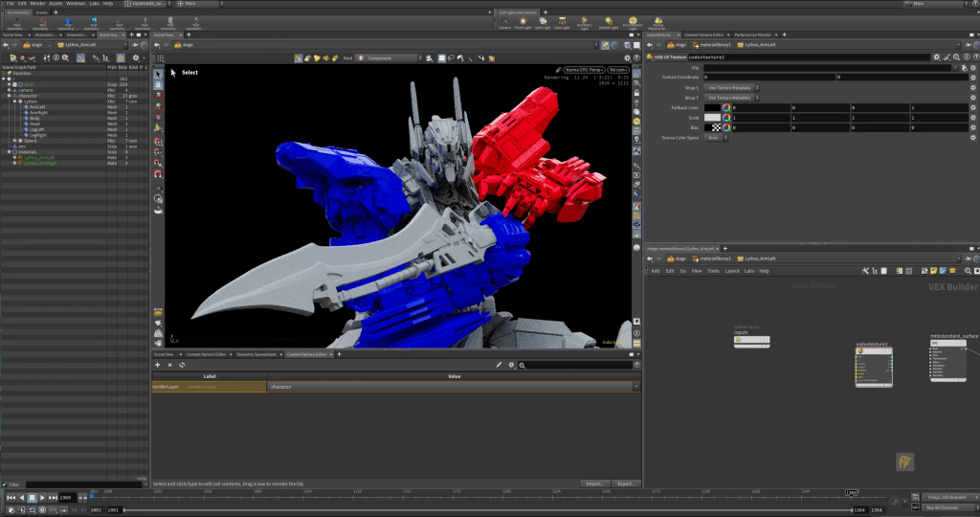Expand the character prim in tree
Viewport: 980px width, 517px height.
click(x=10, y=96)
